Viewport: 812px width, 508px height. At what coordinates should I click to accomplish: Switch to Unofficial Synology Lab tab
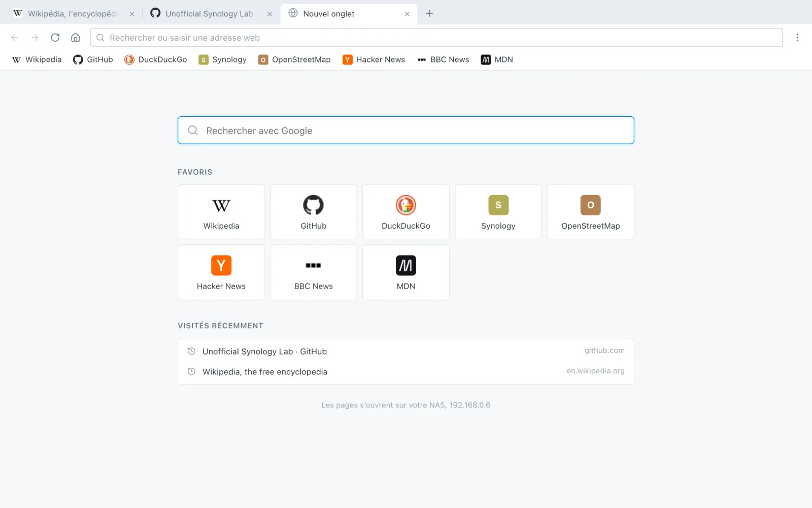(211, 14)
